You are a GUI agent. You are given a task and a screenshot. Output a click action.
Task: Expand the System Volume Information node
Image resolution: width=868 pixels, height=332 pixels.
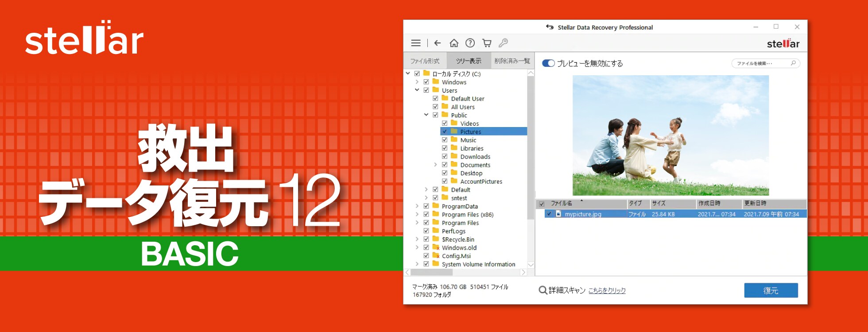[x=417, y=264]
